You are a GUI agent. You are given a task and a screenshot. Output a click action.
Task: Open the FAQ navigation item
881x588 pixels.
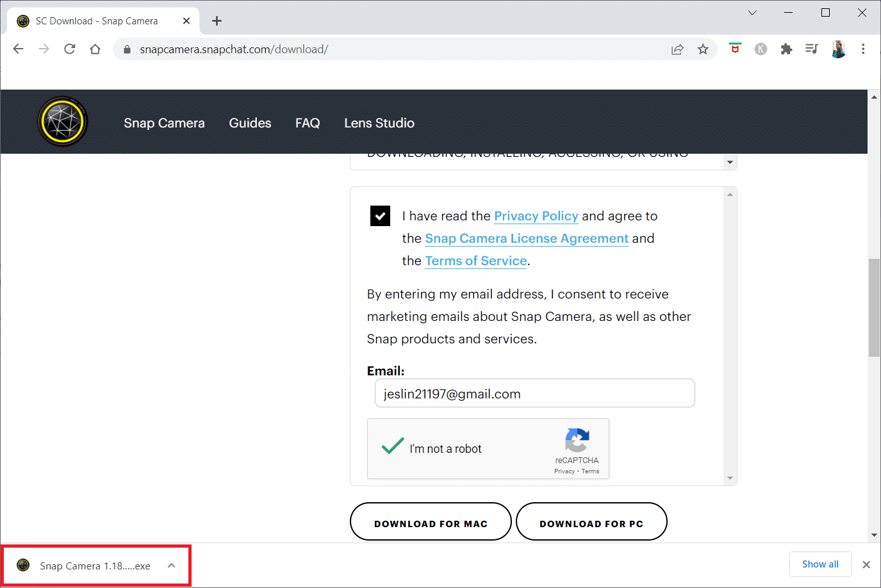[x=308, y=122]
